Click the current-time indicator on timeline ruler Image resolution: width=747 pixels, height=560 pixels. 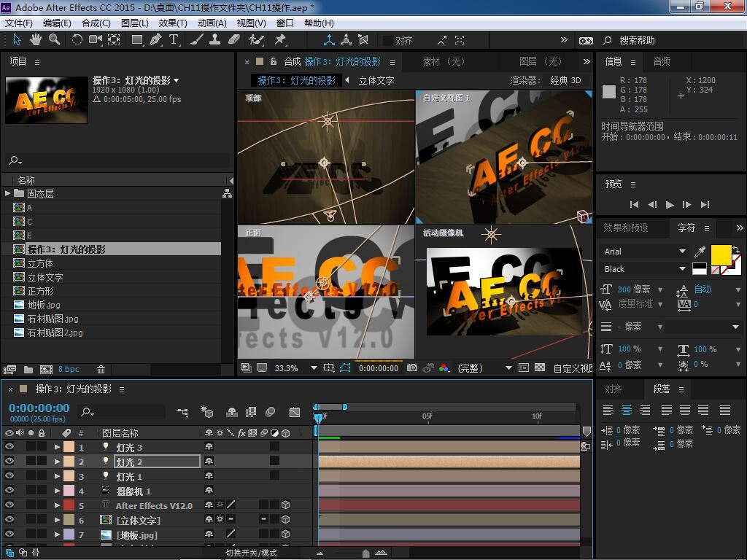tap(318, 417)
